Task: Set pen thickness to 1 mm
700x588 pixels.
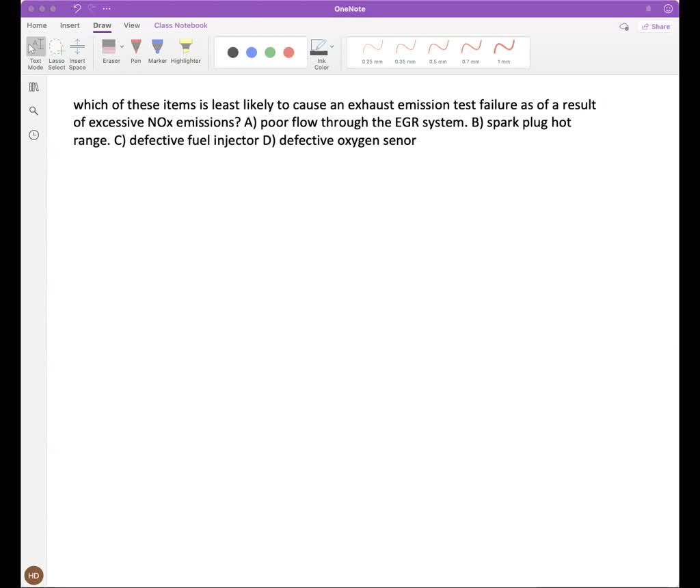Action: click(504, 52)
